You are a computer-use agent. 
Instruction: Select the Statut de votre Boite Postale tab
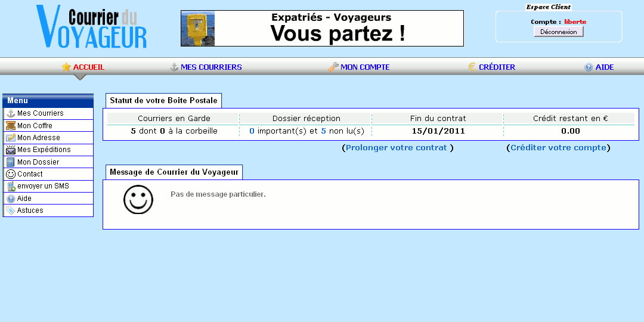(163, 100)
